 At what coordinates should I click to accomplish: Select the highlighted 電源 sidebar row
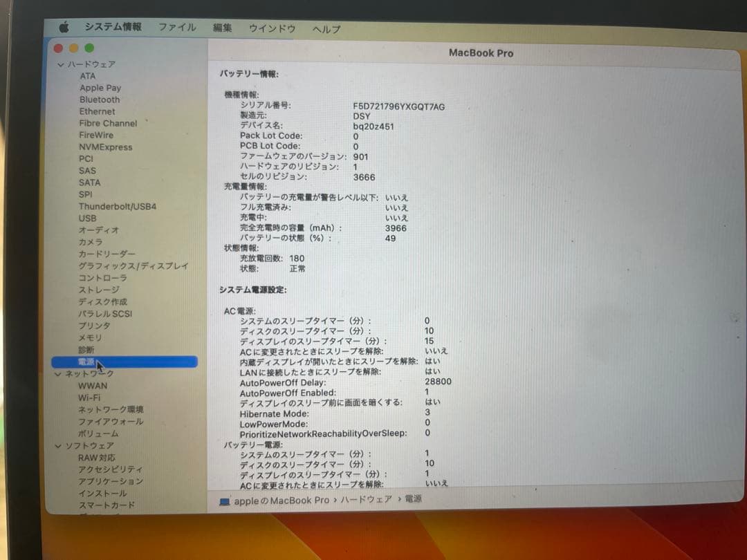pos(124,362)
